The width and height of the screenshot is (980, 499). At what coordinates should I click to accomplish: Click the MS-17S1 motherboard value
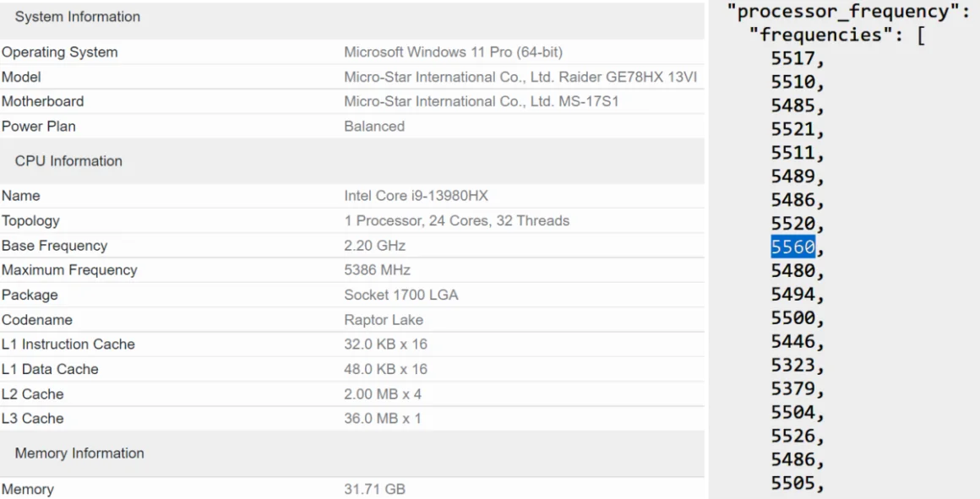coord(587,102)
